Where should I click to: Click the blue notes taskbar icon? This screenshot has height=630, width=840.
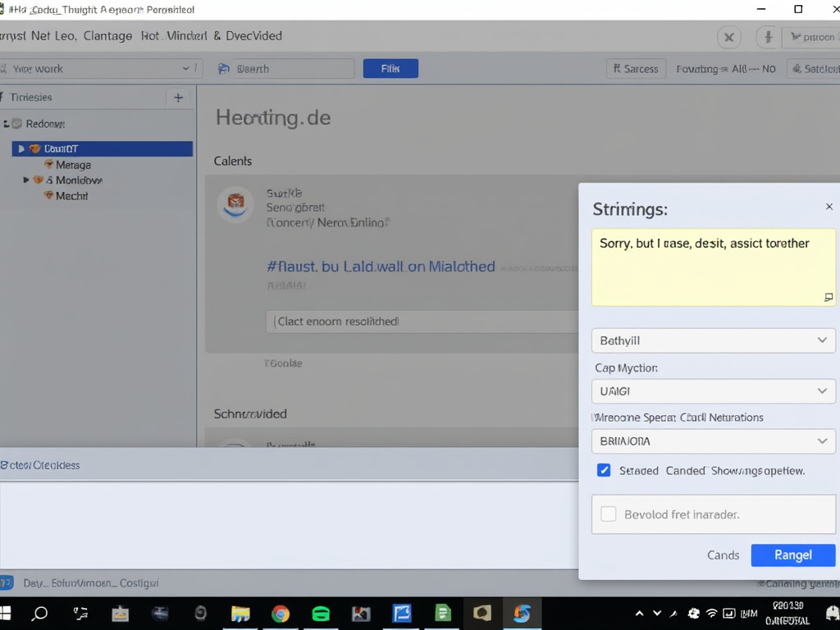click(402, 614)
